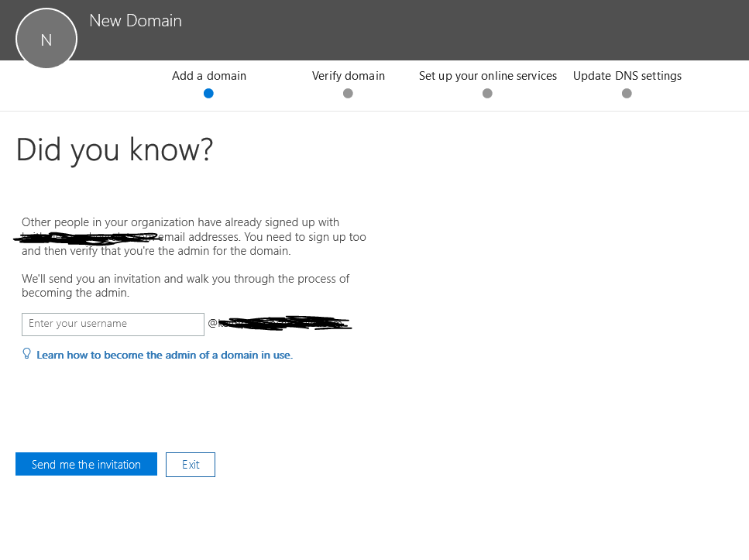Click 'We'll send you an invitation' paragraph

(x=185, y=286)
